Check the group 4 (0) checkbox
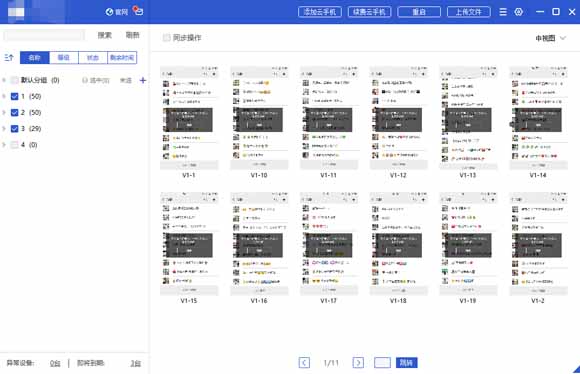The width and height of the screenshot is (580, 374). point(14,145)
